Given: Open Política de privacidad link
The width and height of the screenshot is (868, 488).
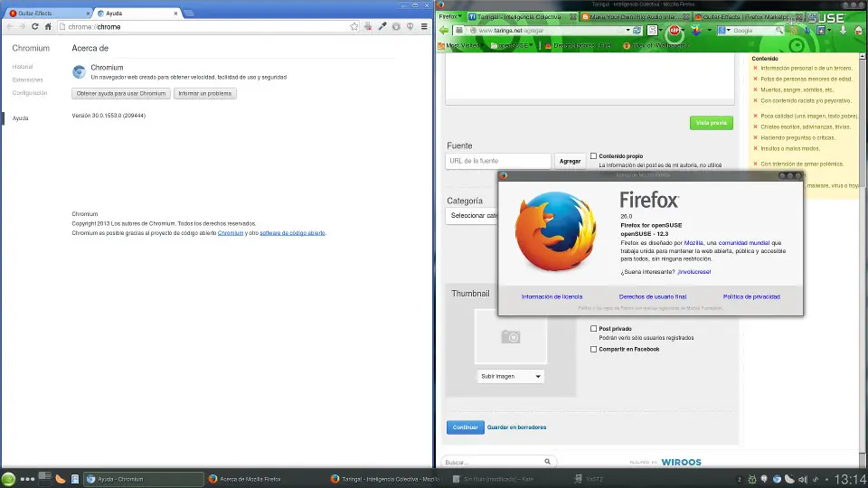Looking at the screenshot, I should point(751,296).
